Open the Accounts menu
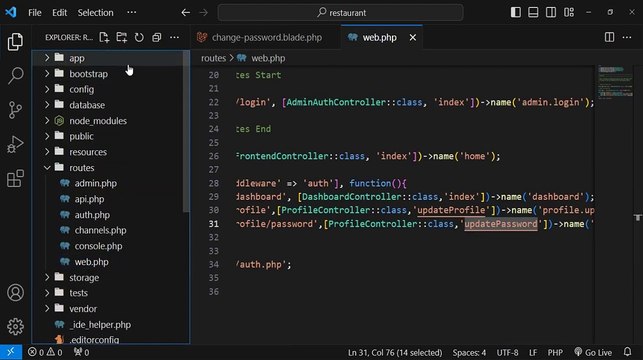 click(x=15, y=293)
